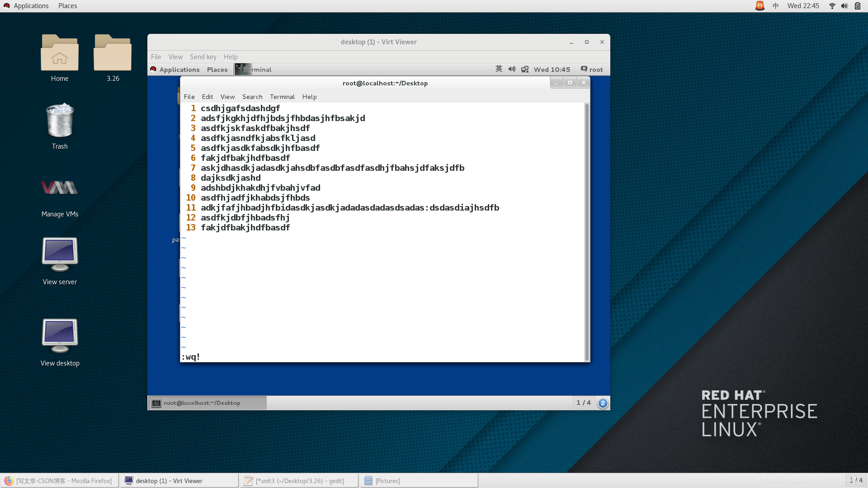Maximize the Virt Viewer window
Image resolution: width=868 pixels, height=488 pixels.
coord(587,42)
